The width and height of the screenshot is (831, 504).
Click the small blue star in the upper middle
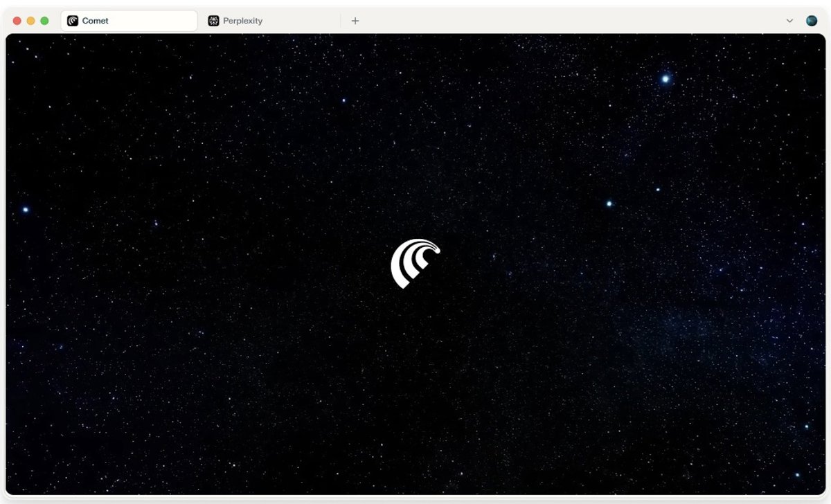click(343, 100)
